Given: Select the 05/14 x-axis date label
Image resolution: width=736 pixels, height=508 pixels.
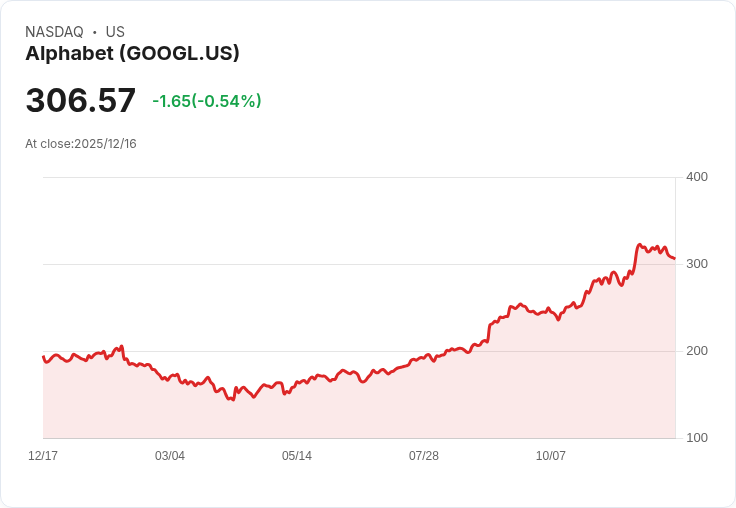Looking at the screenshot, I should click(297, 456).
